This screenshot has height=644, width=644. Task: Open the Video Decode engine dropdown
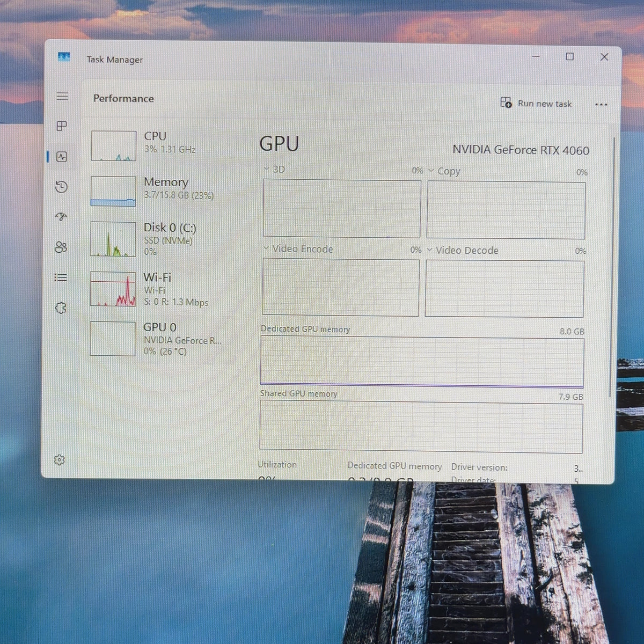[463, 251]
